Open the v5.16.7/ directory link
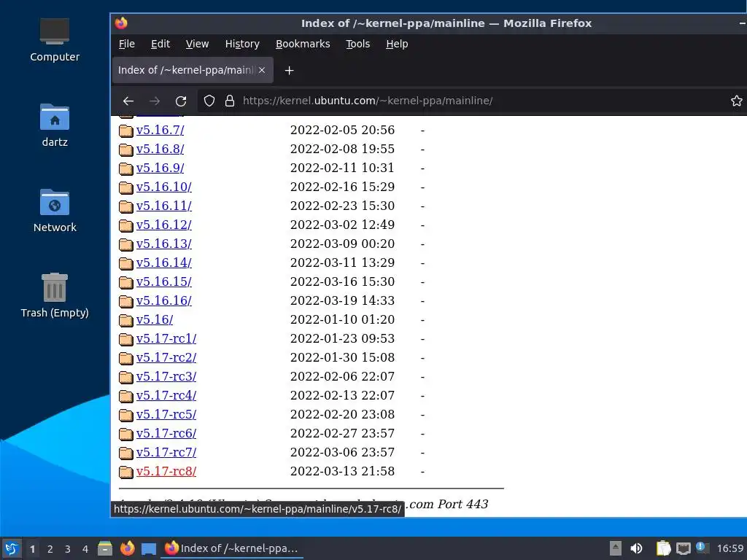The image size is (747, 560). click(160, 130)
